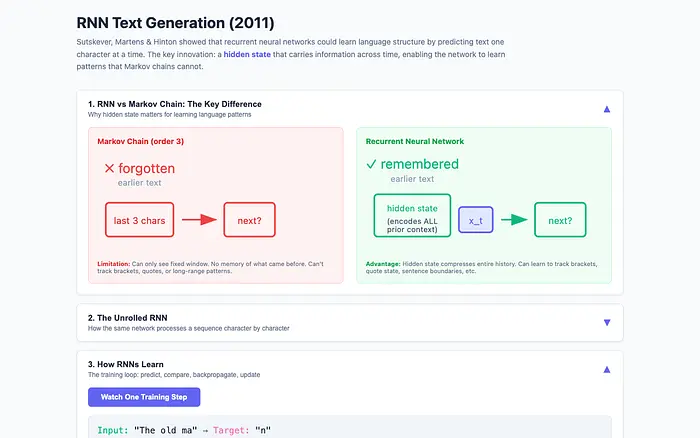Click the red X icon beside 'forgotten'

coord(110,169)
